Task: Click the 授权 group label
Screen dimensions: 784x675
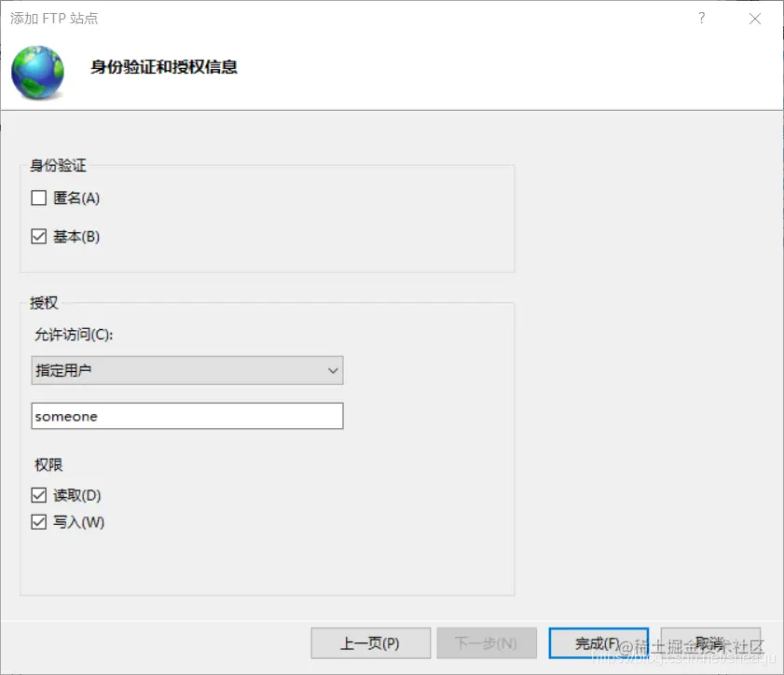Action: tap(44, 303)
